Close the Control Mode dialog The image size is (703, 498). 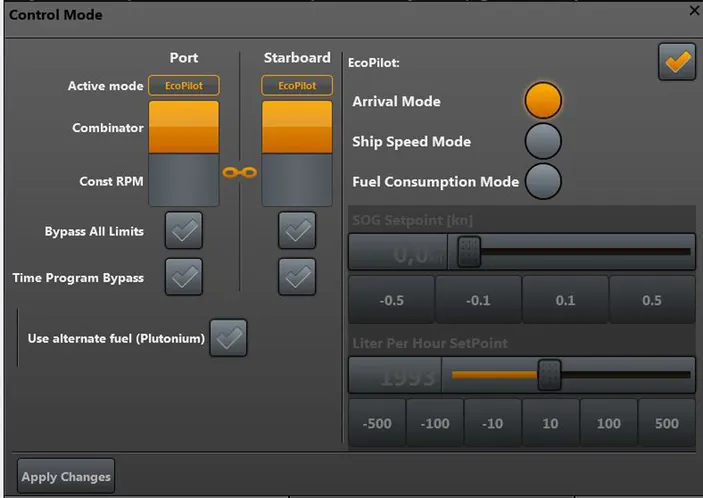[x=694, y=10]
